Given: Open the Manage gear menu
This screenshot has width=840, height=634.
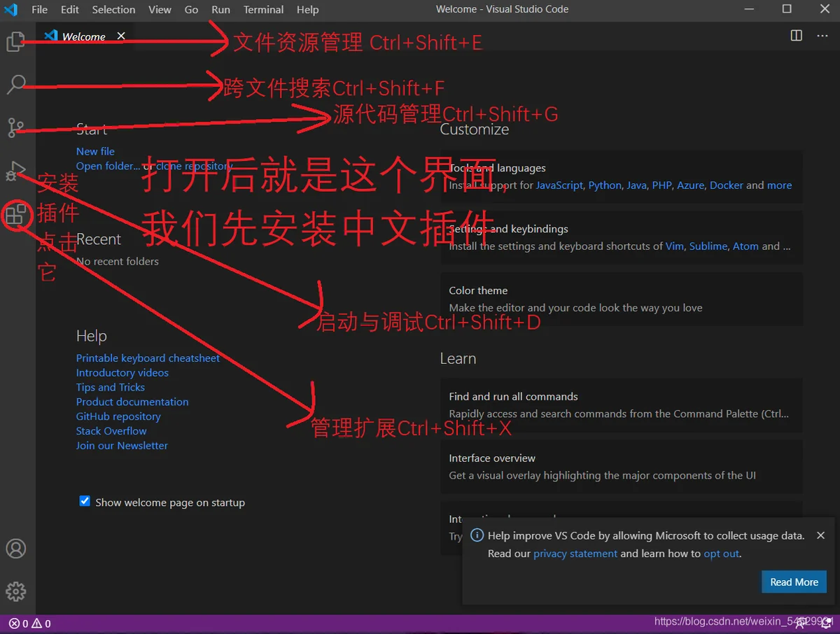Looking at the screenshot, I should pyautogui.click(x=15, y=591).
